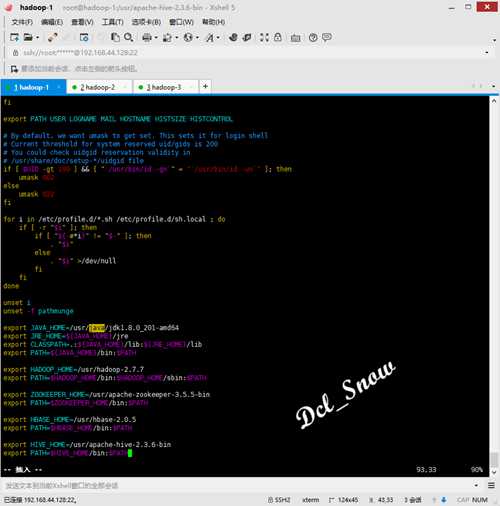
Task: Close the hadoop-2 tab
Action: pos(125,87)
